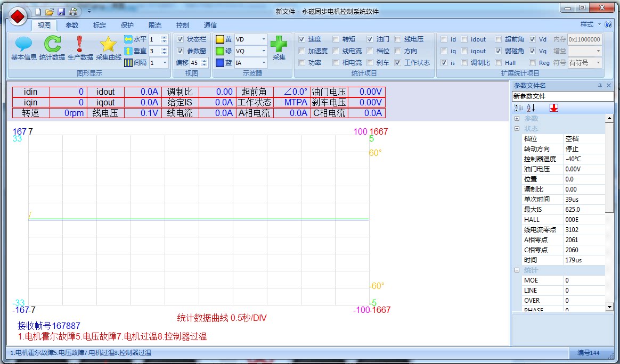Expand the 参数 tree node
Image resolution: width=620 pixels, height=364 pixels.
coord(517,119)
